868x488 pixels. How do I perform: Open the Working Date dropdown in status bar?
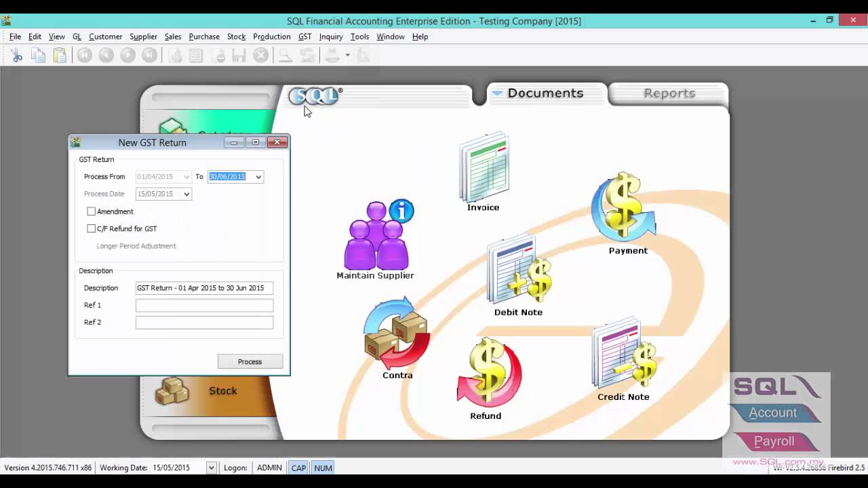pyautogui.click(x=211, y=468)
